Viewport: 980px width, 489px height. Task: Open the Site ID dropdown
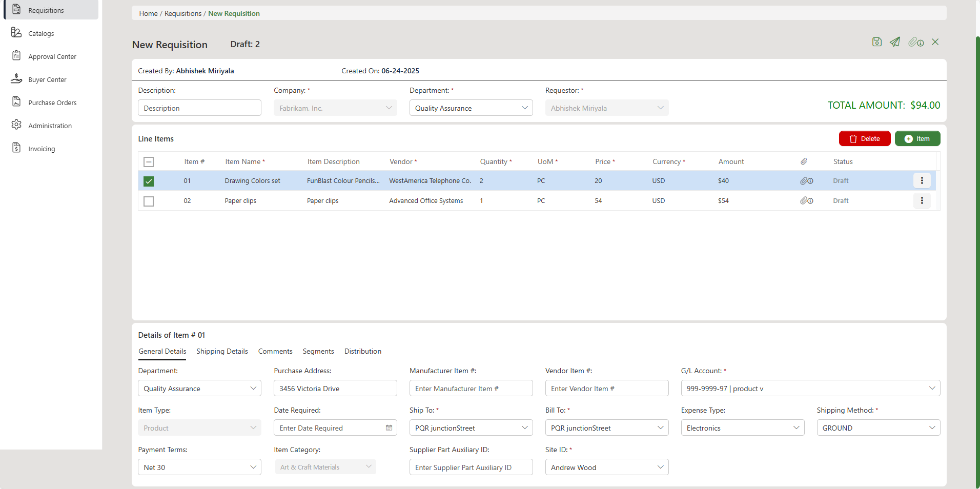(x=607, y=467)
